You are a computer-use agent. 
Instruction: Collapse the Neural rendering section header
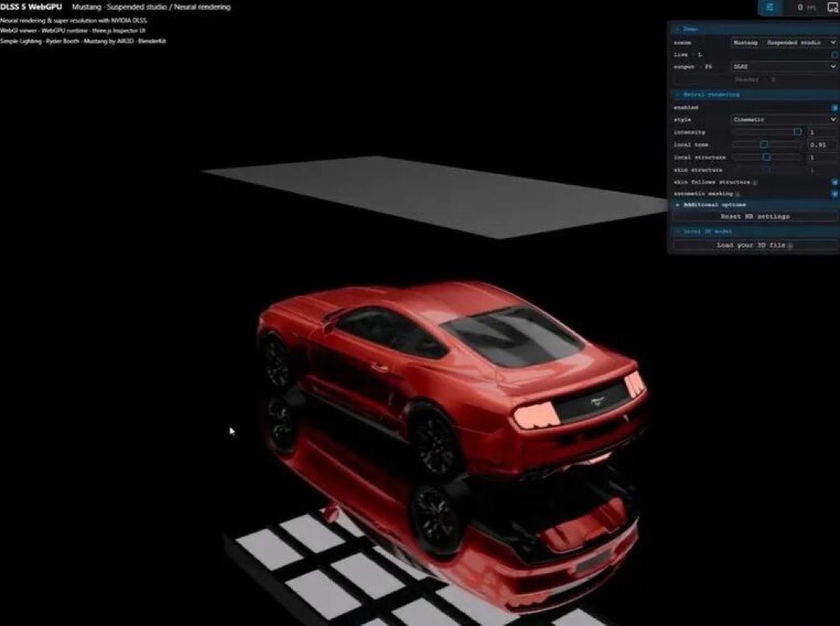click(x=754, y=94)
